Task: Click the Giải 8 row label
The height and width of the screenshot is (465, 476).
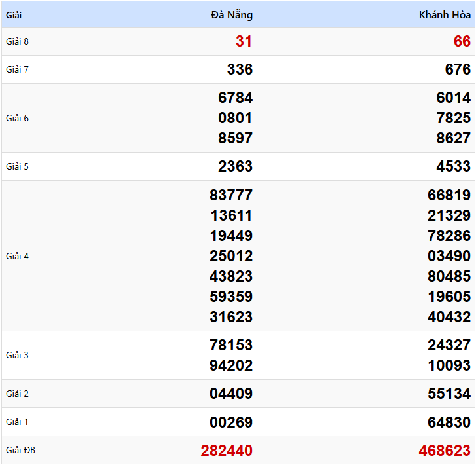Action: [x=17, y=41]
